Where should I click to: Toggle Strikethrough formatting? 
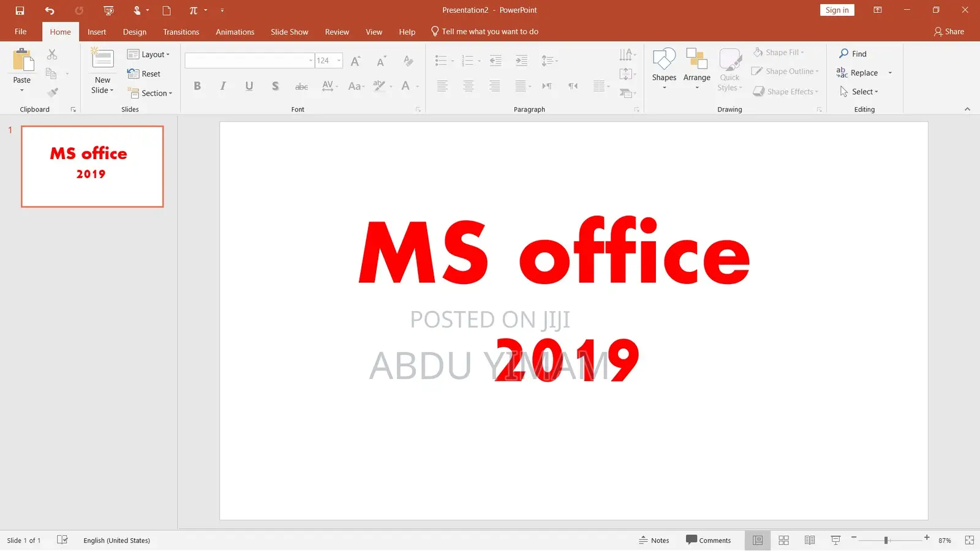click(301, 86)
